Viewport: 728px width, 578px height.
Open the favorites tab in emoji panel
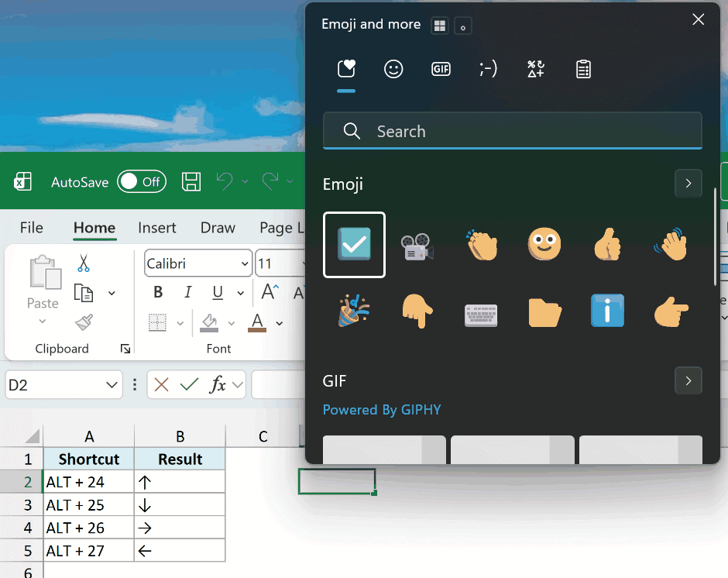(346, 69)
